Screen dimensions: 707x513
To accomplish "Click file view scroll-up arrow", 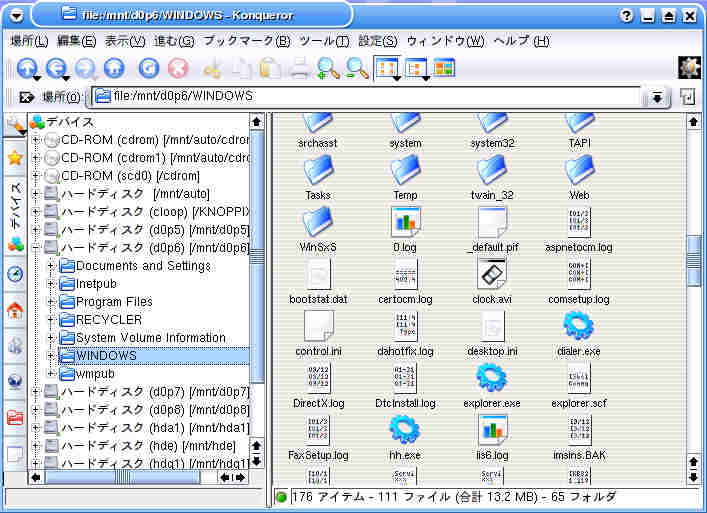I will [693, 121].
